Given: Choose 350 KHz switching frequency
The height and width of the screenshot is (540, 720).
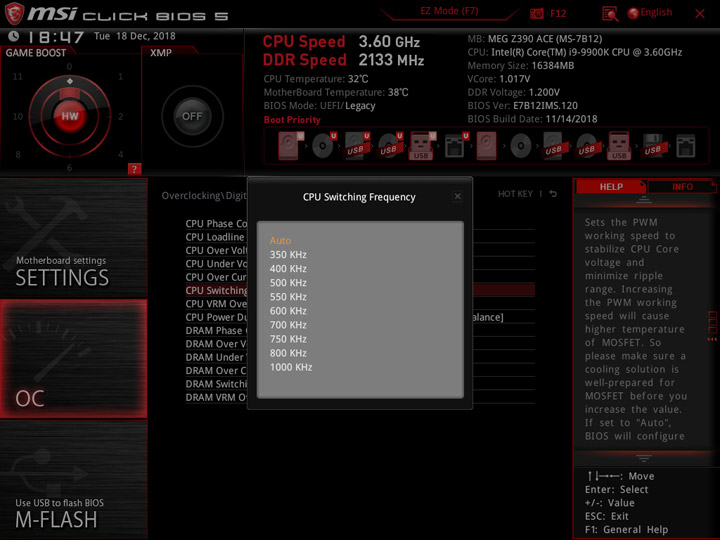Looking at the screenshot, I should [288, 254].
